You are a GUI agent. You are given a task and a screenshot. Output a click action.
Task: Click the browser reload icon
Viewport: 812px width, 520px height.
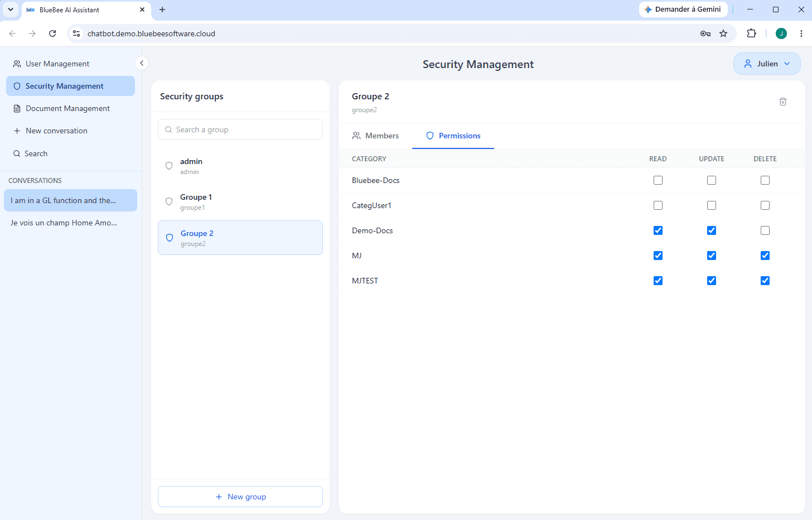click(x=52, y=33)
